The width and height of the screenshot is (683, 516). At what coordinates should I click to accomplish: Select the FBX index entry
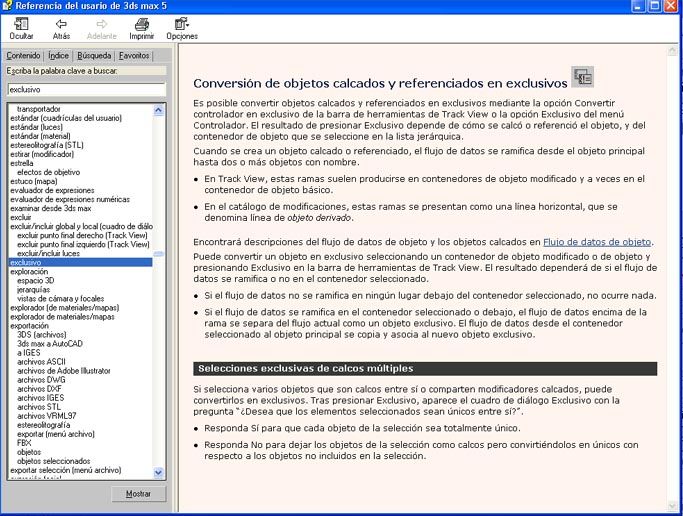click(x=24, y=443)
